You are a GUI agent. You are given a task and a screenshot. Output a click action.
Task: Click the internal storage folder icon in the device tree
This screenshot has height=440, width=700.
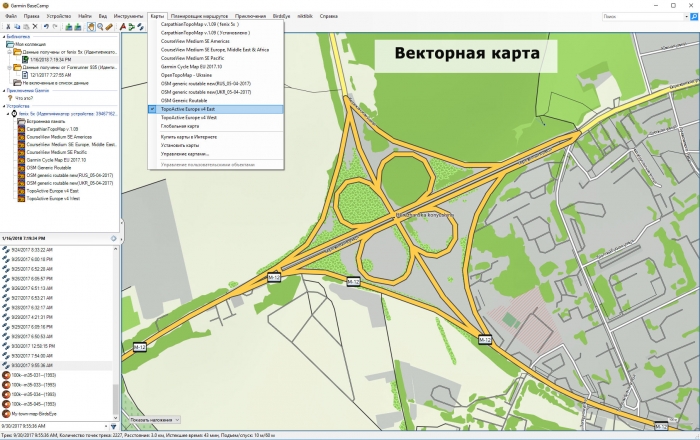pyautogui.click(x=21, y=121)
